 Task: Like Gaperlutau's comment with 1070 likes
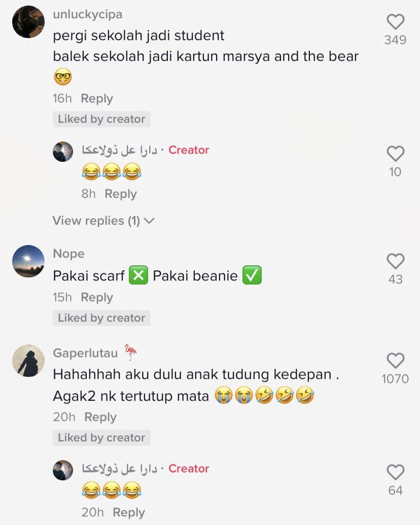pyautogui.click(x=396, y=361)
